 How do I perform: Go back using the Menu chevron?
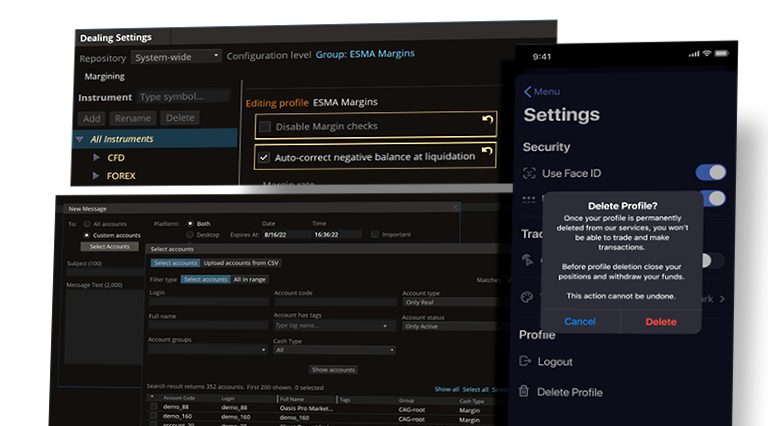[529, 91]
